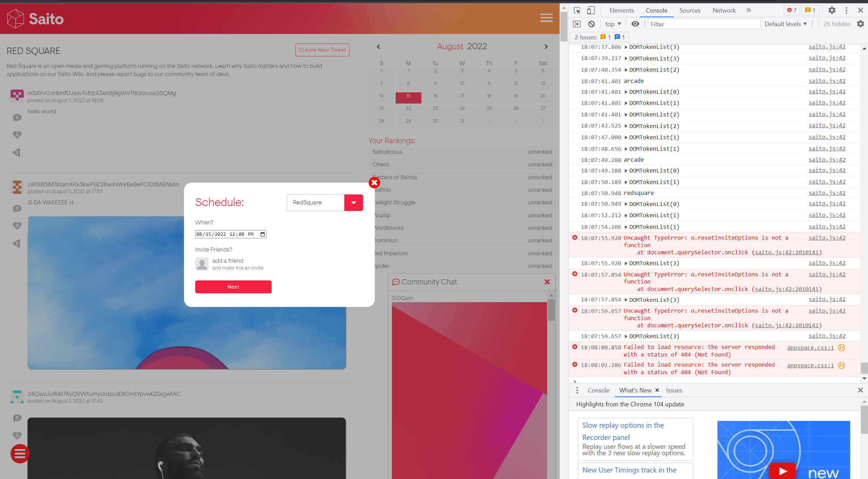Open DevTools settings with the gear icon
The height and width of the screenshot is (479, 868).
tap(832, 10)
